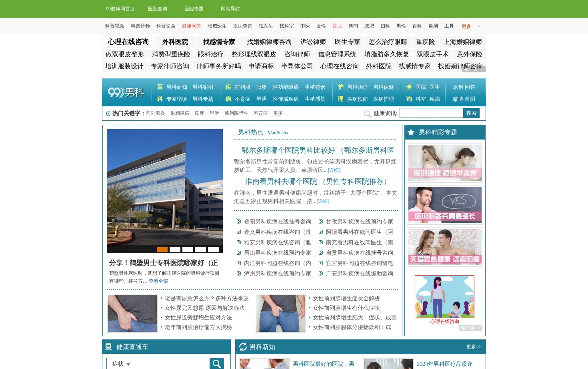Screen dimensions: 588x369
Task: Open 淮南看男科去哪个医院 headline
Action: coord(318,182)
